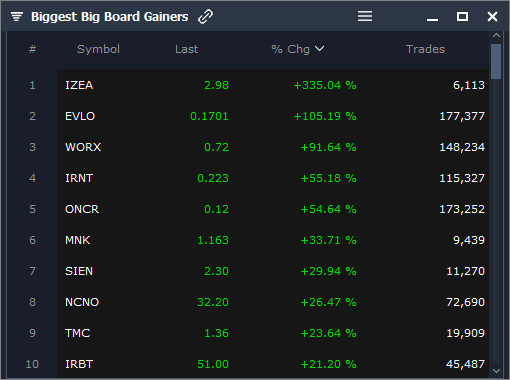Click the scrollbar down arrow
The height and width of the screenshot is (380, 510).
click(x=496, y=371)
